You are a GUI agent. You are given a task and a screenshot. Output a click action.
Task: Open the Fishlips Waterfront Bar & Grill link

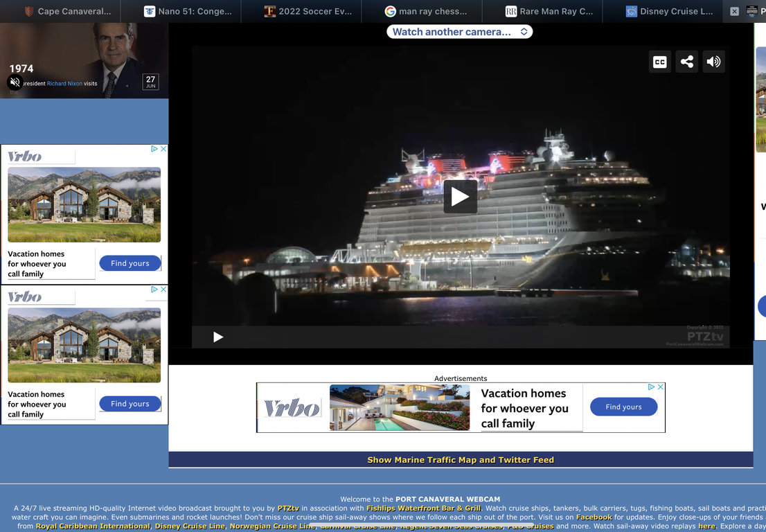coord(423,508)
